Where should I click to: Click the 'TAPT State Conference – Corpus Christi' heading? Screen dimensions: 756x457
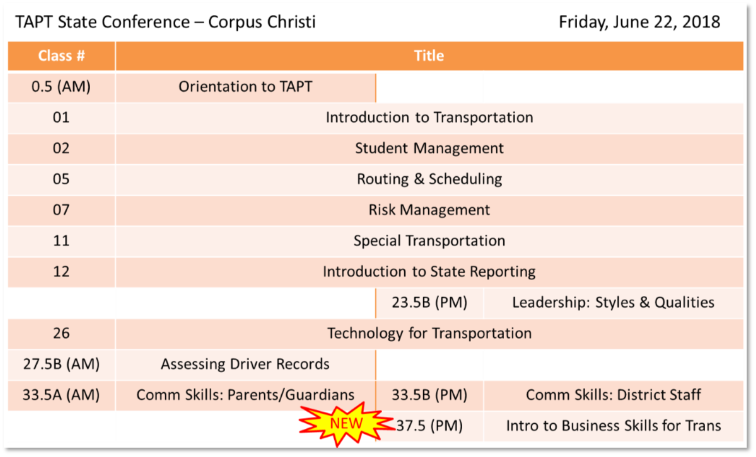(165, 22)
